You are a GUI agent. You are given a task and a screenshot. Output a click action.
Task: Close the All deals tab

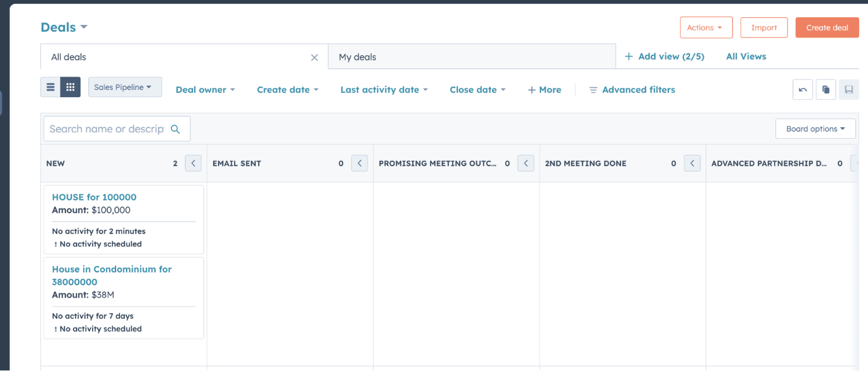tap(314, 57)
